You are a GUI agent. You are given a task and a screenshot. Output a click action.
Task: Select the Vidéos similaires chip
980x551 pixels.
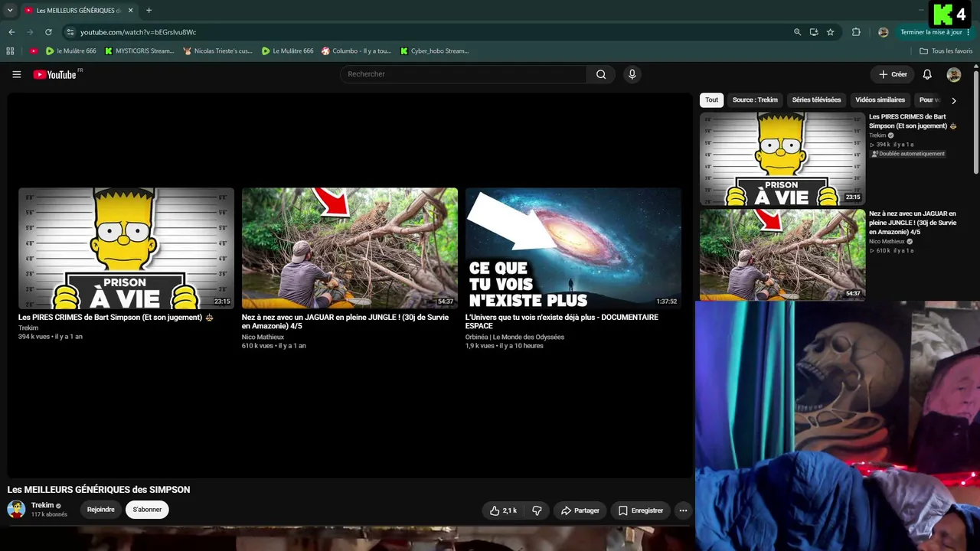pos(880,99)
